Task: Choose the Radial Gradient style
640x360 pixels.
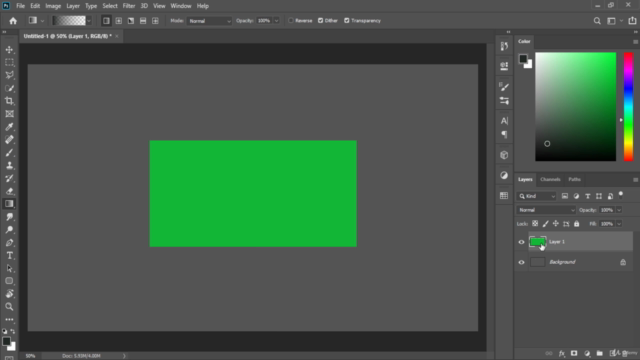Action: (x=118, y=21)
